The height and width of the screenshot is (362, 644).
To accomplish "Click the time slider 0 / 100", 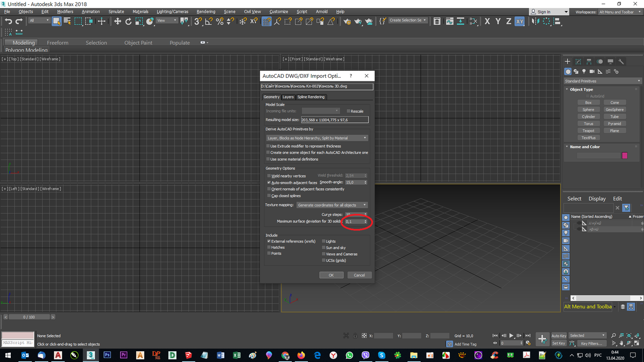I will 29,317.
